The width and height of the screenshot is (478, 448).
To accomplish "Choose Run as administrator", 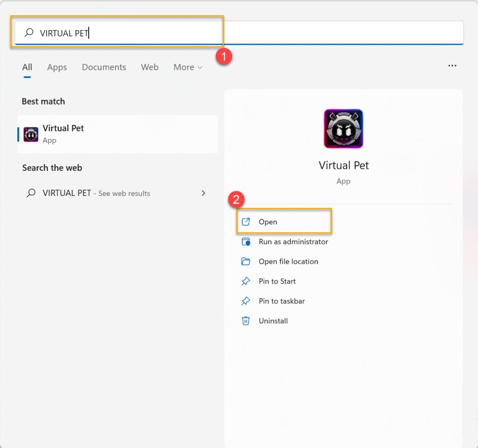I will [x=293, y=242].
